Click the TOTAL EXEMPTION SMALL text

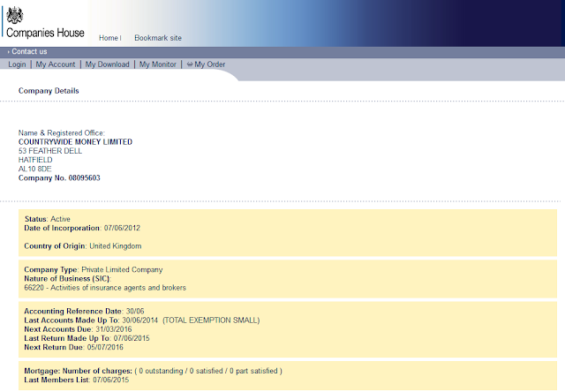(211, 320)
